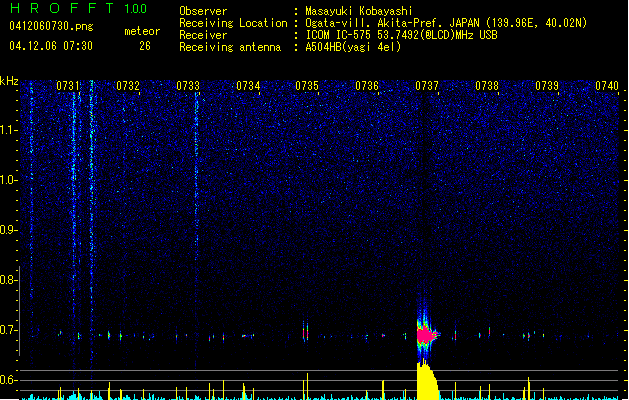
Task: Click the kHz axis unit label
Action: tap(9, 81)
